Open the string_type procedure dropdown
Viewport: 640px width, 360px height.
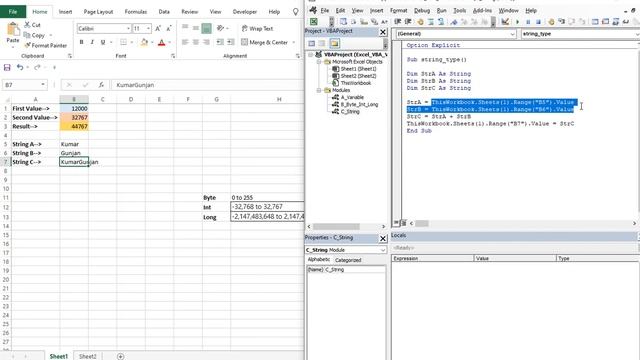click(637, 34)
